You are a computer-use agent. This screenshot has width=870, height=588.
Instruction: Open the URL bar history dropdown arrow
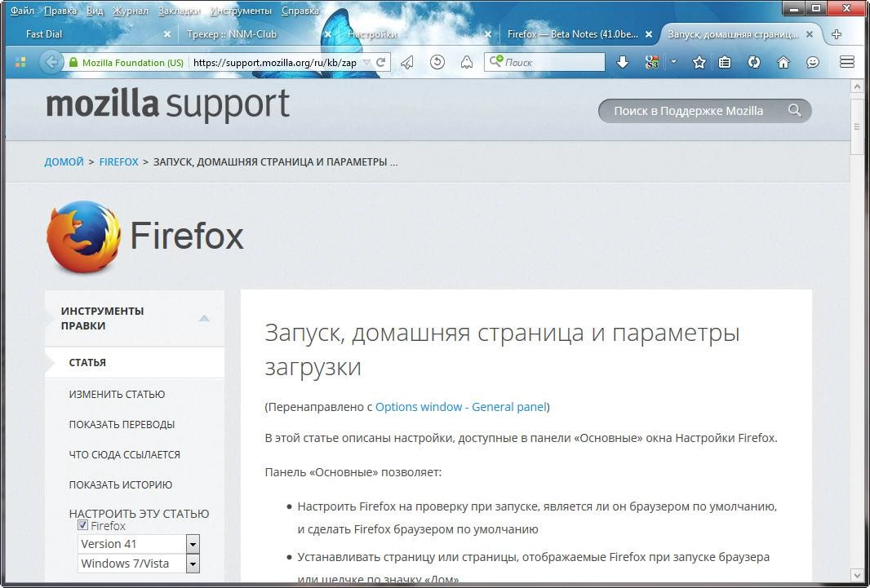pyautogui.click(x=366, y=63)
